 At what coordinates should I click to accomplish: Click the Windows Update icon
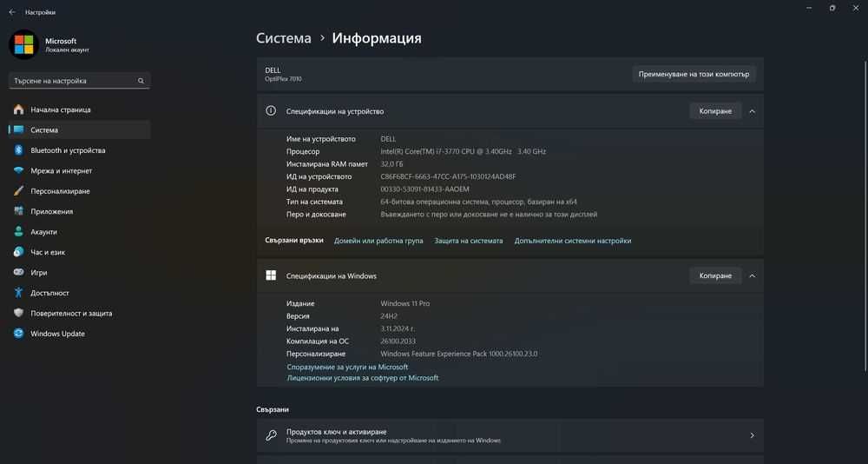pos(18,334)
